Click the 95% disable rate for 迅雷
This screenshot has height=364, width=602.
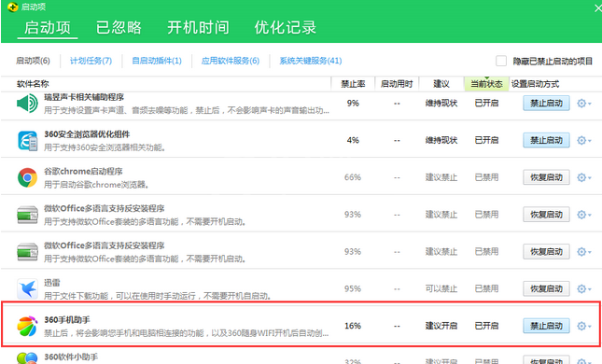353,288
